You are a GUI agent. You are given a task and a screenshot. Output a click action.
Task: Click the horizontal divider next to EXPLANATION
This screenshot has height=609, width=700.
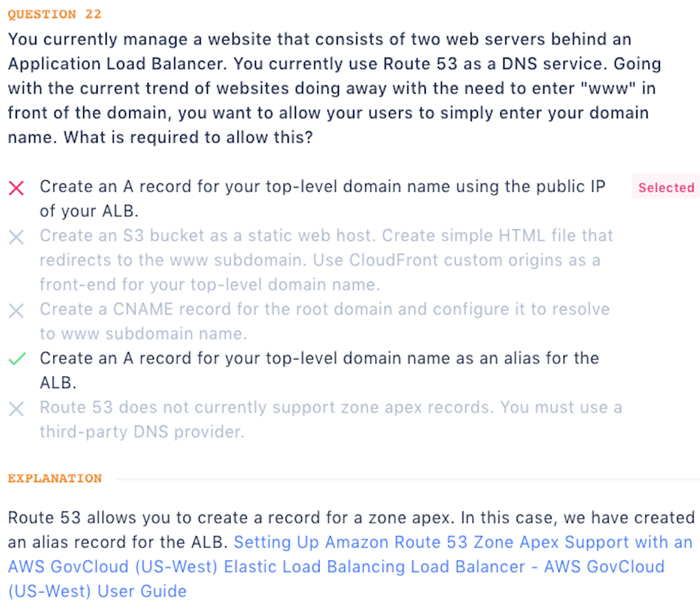pyautogui.click(x=407, y=479)
